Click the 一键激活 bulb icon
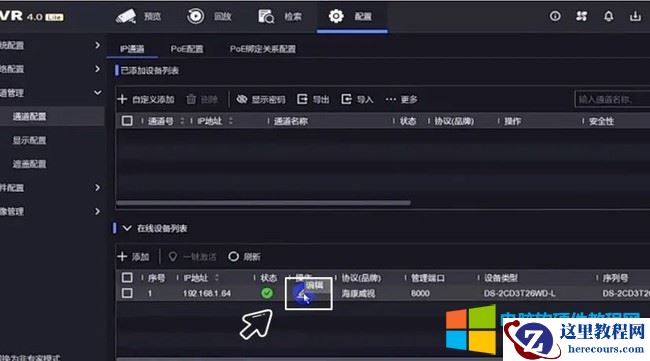Image resolution: width=650 pixels, height=361 pixels. [172, 257]
